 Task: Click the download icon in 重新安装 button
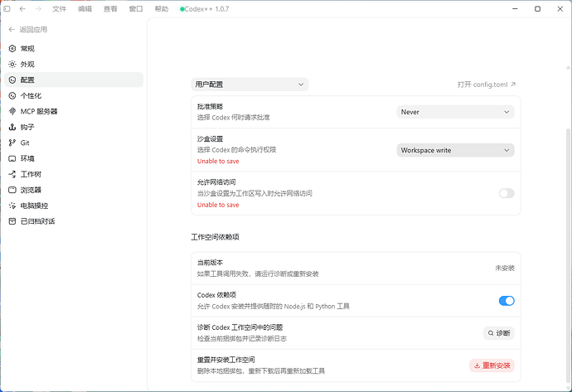coord(477,365)
